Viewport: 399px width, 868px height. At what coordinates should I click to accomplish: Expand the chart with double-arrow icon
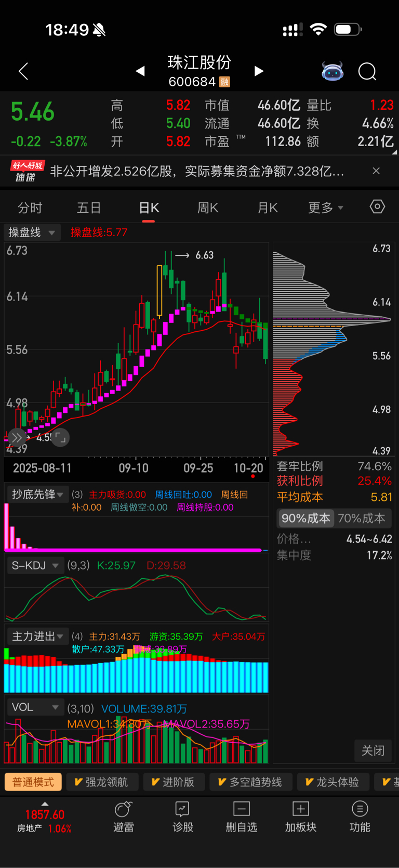(17, 437)
